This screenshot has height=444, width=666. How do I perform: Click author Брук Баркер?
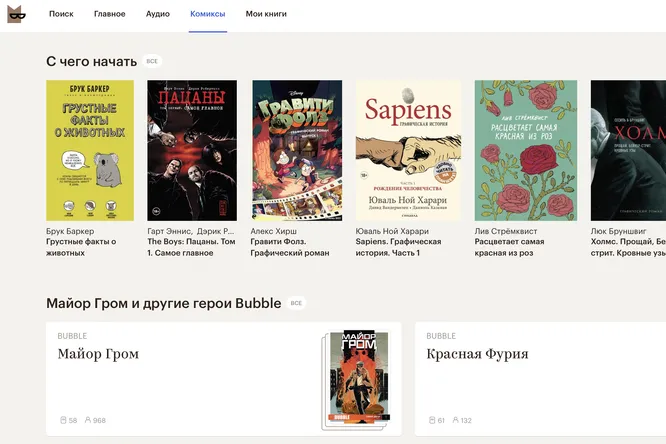point(70,231)
